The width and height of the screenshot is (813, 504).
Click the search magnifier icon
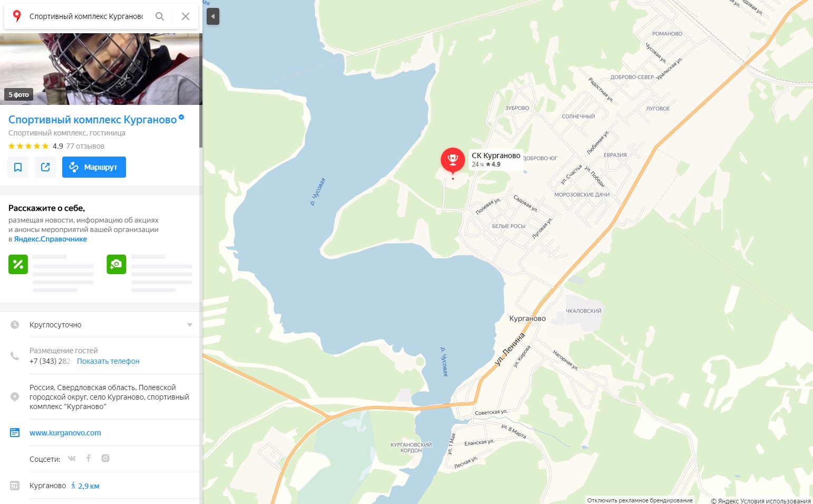tap(160, 16)
